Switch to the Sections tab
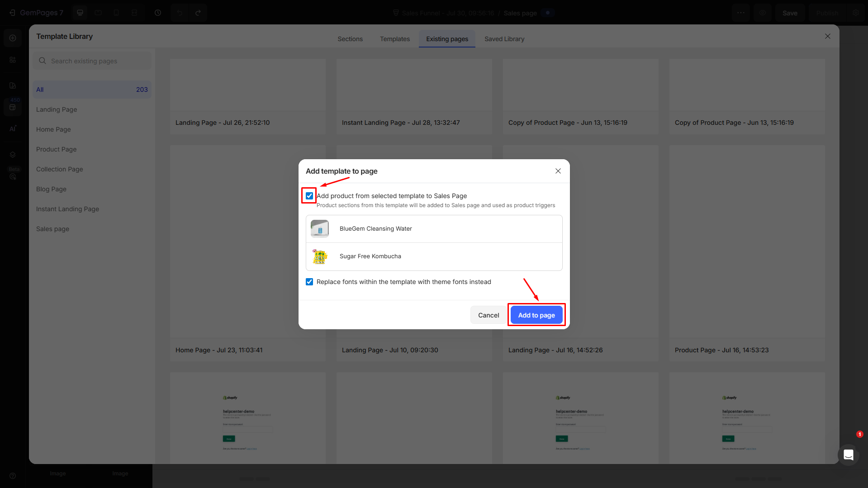 tap(350, 39)
